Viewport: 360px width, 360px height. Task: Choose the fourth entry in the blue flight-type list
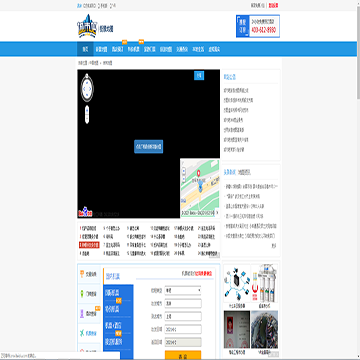click(x=113, y=341)
